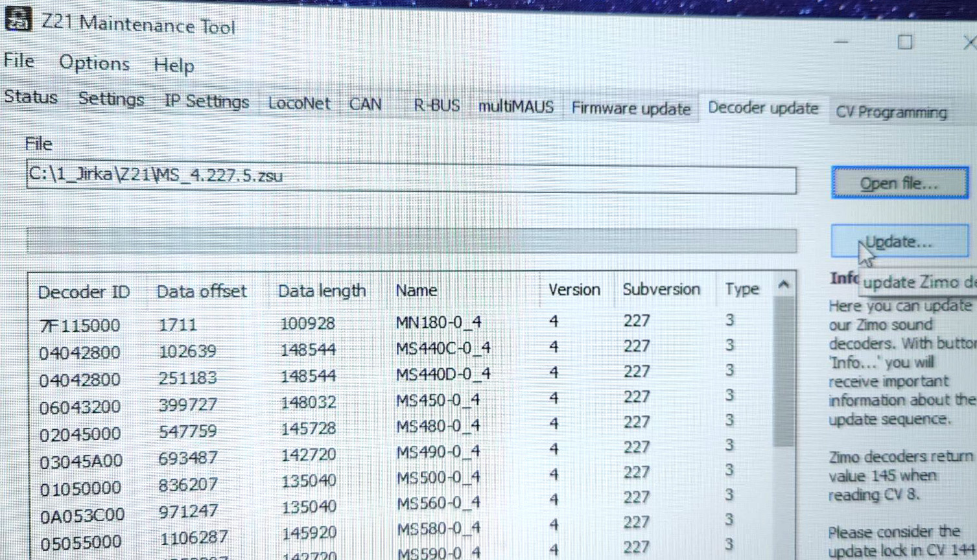Click data length 148032
This screenshot has width=977, height=560.
pyautogui.click(x=308, y=402)
